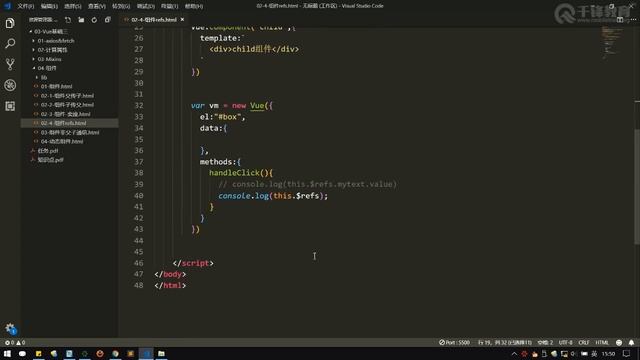Click the VS Code icon in Windows taskbar
640x360 pixels.
146,353
